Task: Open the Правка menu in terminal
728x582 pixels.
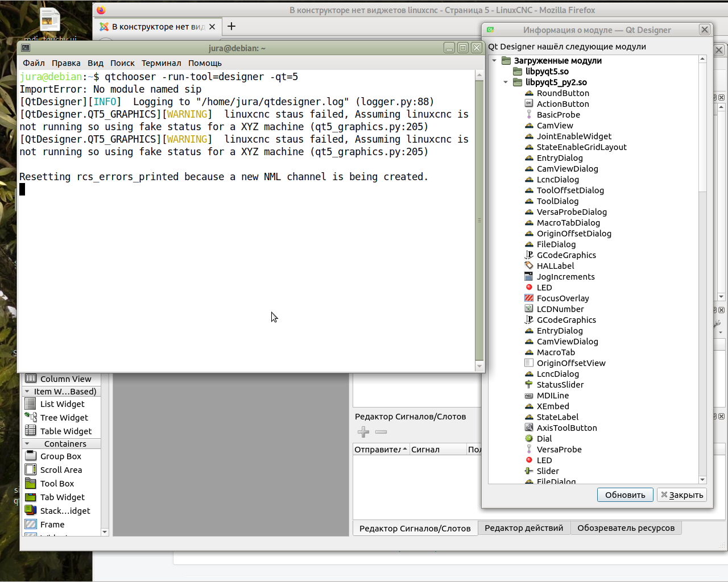Action: (66, 63)
